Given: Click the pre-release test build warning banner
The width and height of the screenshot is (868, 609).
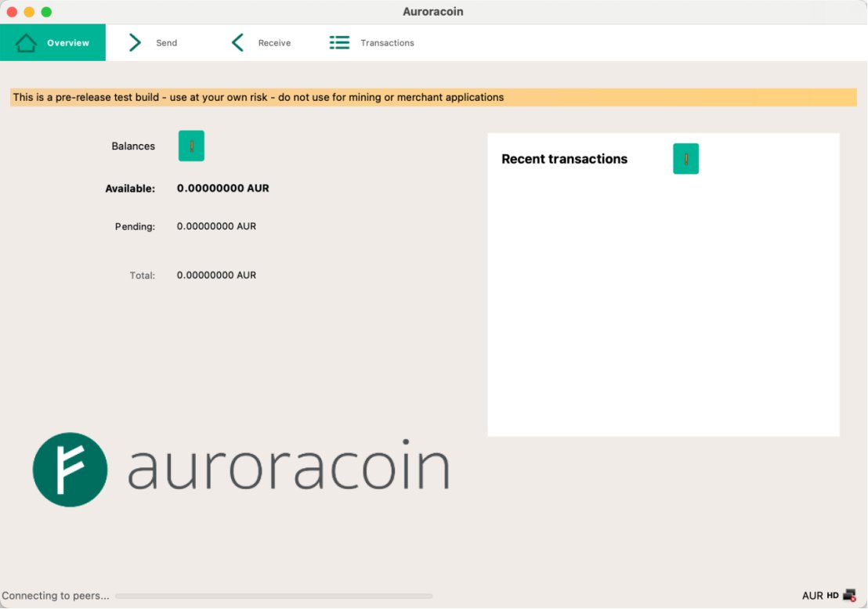Looking at the screenshot, I should click(433, 97).
